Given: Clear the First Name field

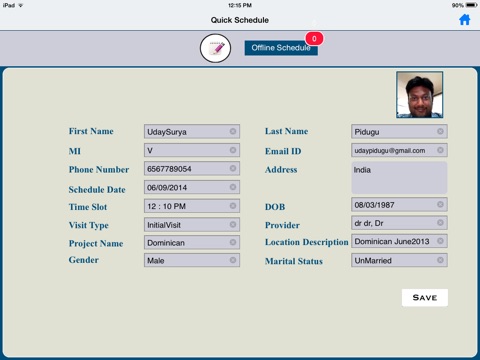Looking at the screenshot, I should (x=233, y=131).
